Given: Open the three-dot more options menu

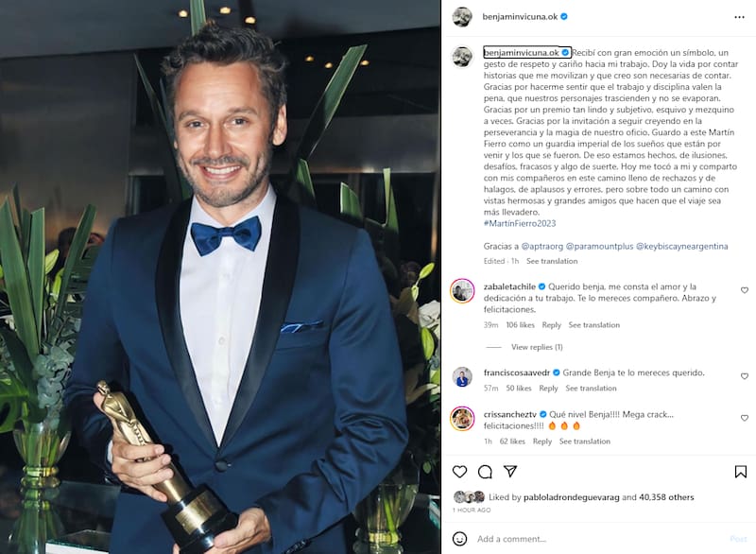Looking at the screenshot, I should tap(739, 17).
